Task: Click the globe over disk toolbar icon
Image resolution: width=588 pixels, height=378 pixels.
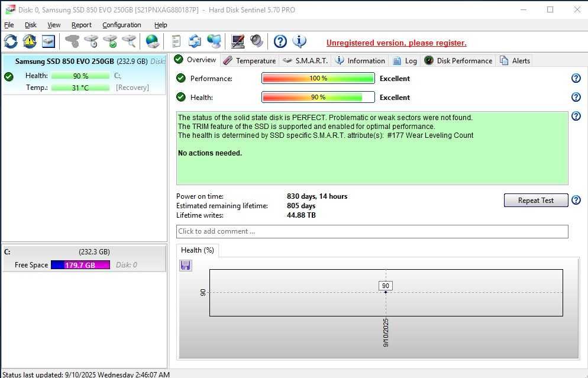Action: click(152, 41)
